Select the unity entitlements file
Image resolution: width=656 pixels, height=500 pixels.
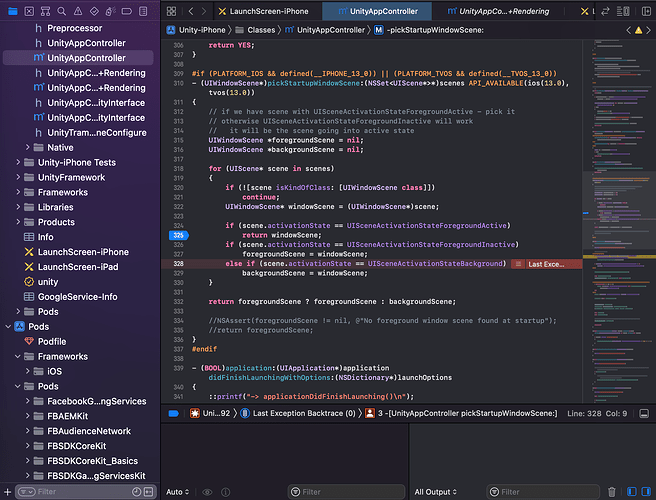point(48,282)
